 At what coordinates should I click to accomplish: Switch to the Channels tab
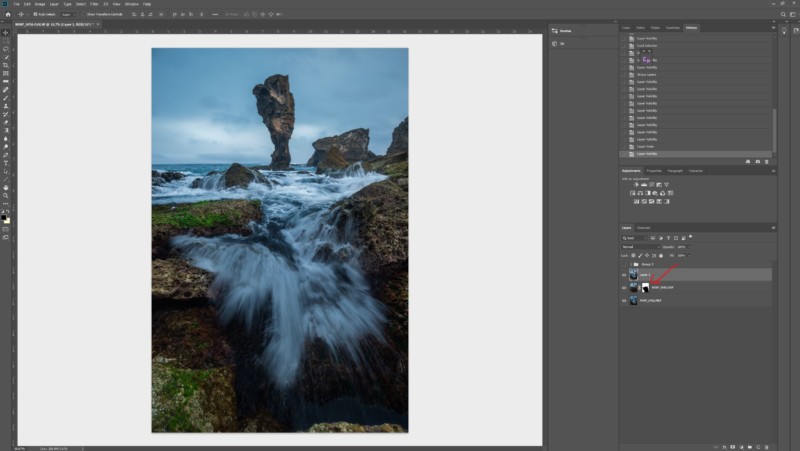[643, 228]
